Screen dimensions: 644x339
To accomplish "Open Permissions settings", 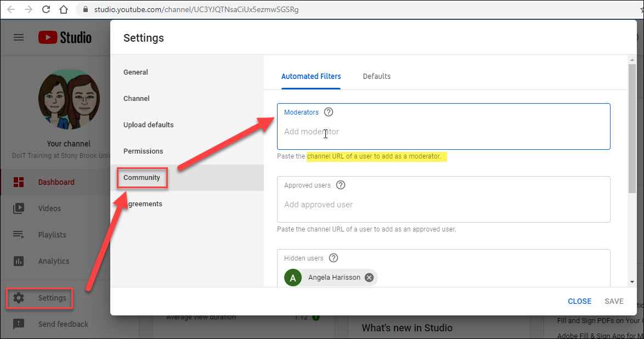I will [143, 151].
